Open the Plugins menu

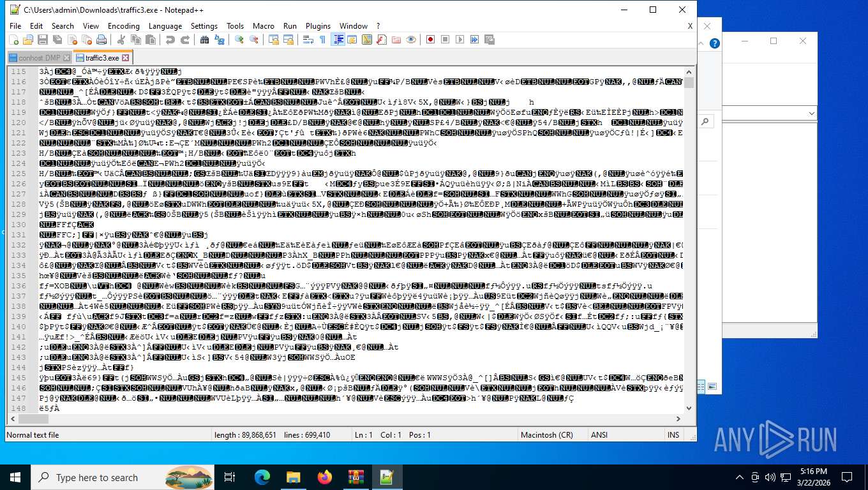coord(318,26)
